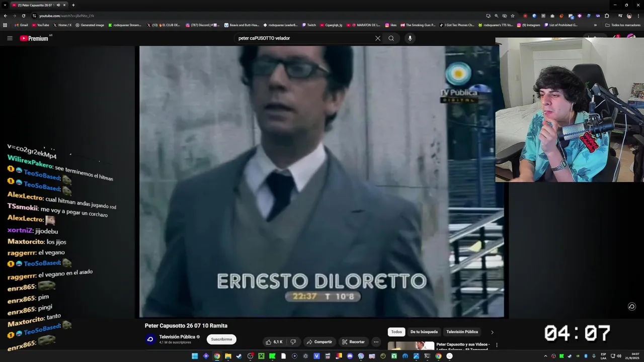
Task: Show hidden bookmarks with the double chevron
Action: pos(595,25)
